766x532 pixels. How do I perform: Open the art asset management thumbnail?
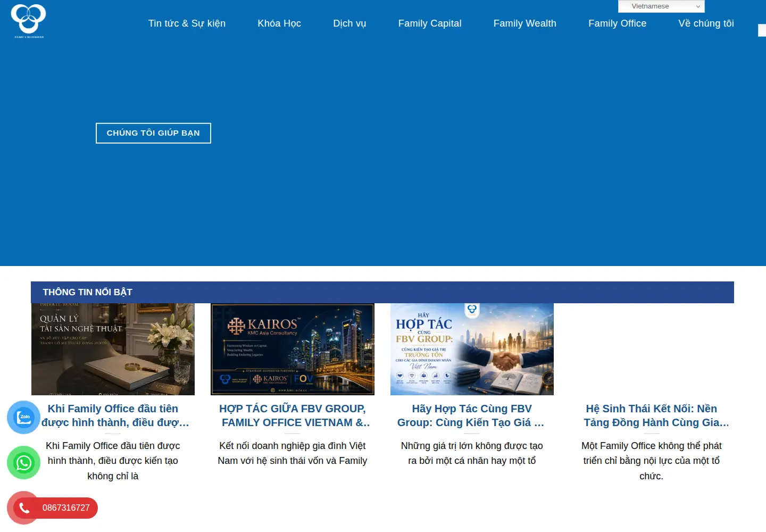click(113, 350)
